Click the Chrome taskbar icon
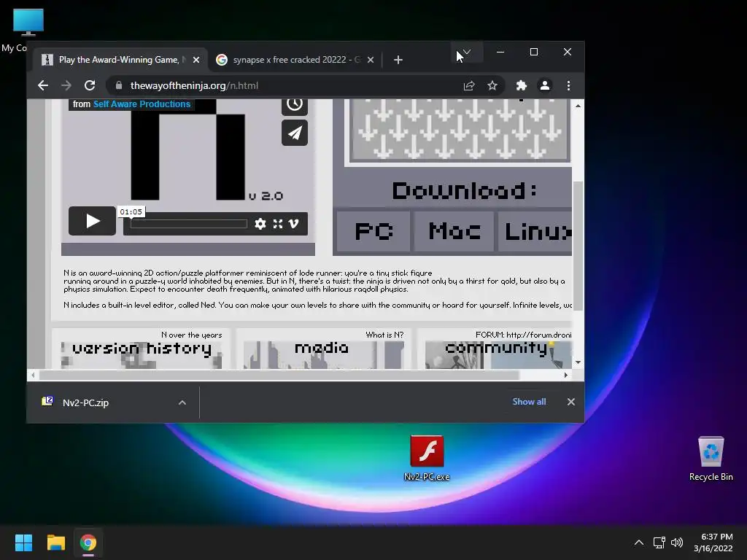 pyautogui.click(x=88, y=542)
